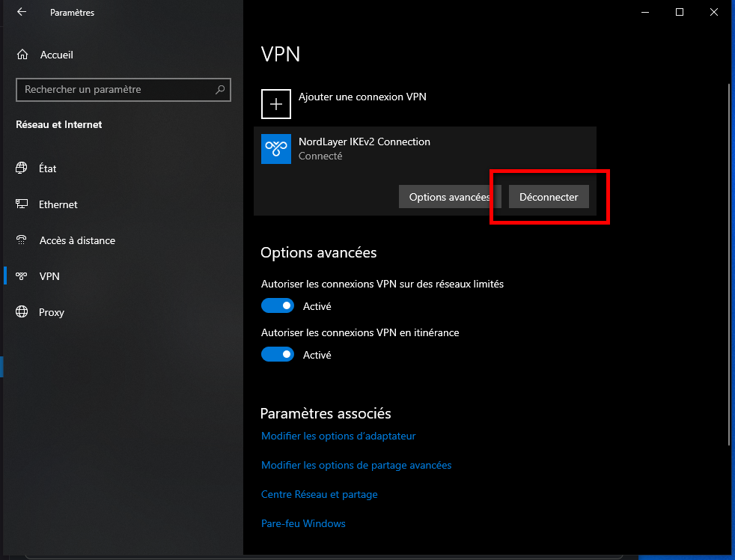Disable VPN connections while roaming

(278, 354)
